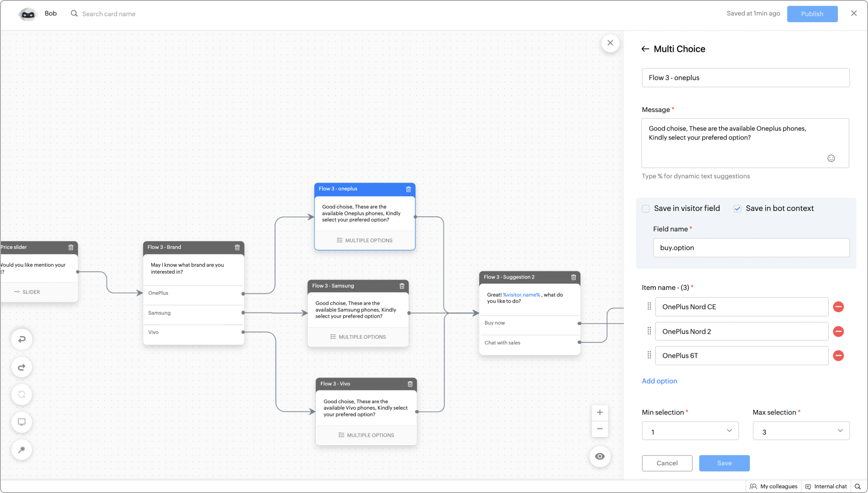Screen dimensions: 868x493
Task: Delete the Flow 3 - Vivo card
Action: point(410,384)
